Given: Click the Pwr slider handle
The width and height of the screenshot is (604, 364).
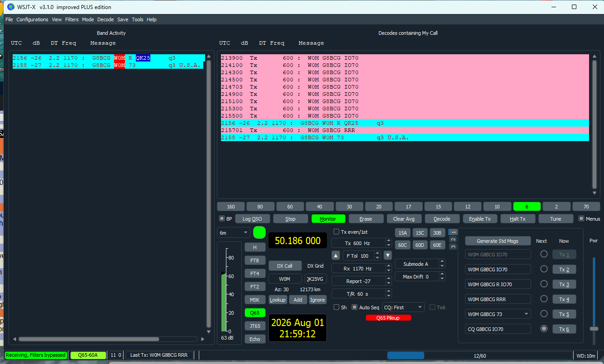Looking at the screenshot, I should pyautogui.click(x=594, y=329).
